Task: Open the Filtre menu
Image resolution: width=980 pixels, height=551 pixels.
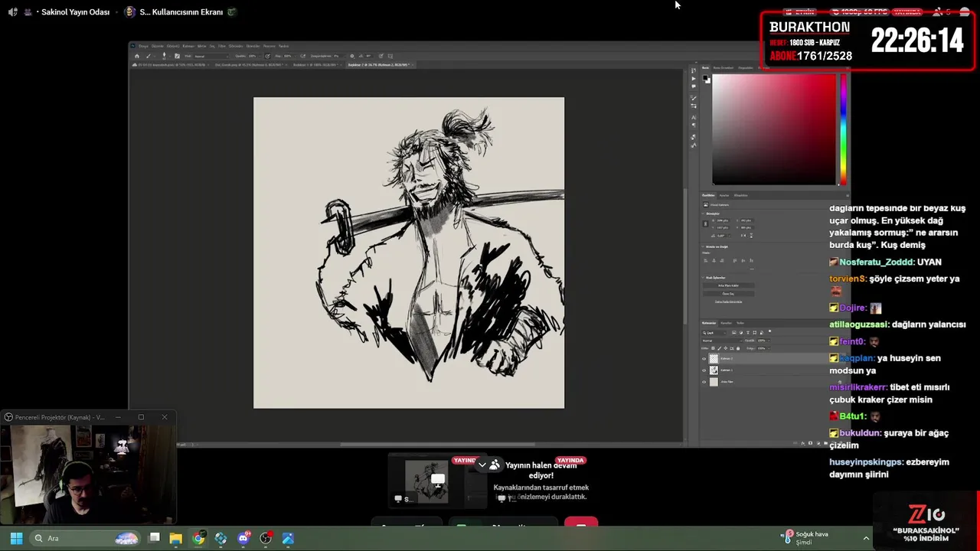Action: pyautogui.click(x=220, y=46)
